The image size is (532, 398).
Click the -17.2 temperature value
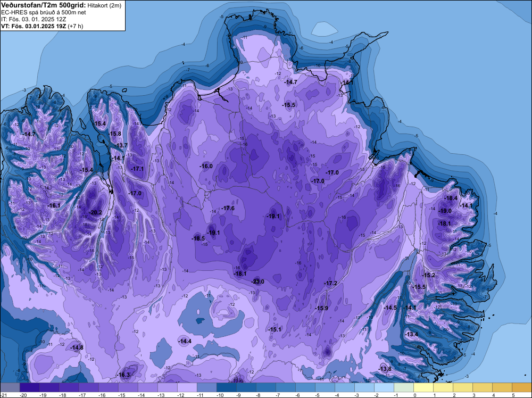click(330, 283)
